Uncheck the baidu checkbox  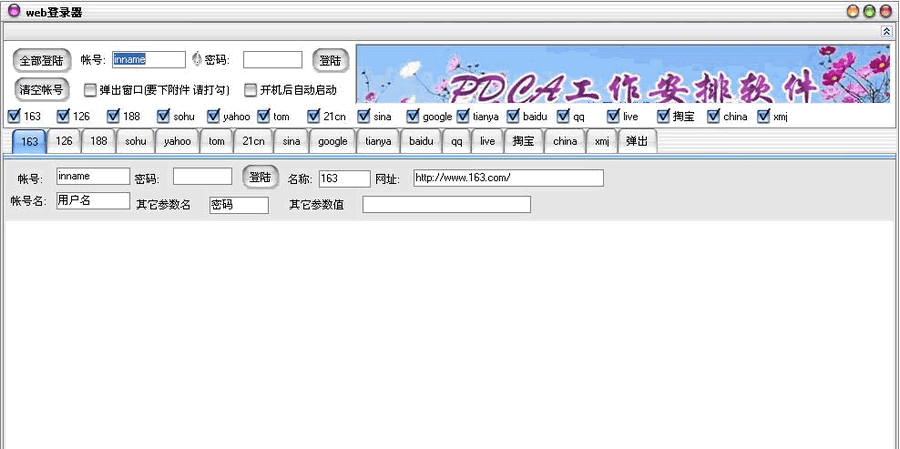click(x=513, y=117)
